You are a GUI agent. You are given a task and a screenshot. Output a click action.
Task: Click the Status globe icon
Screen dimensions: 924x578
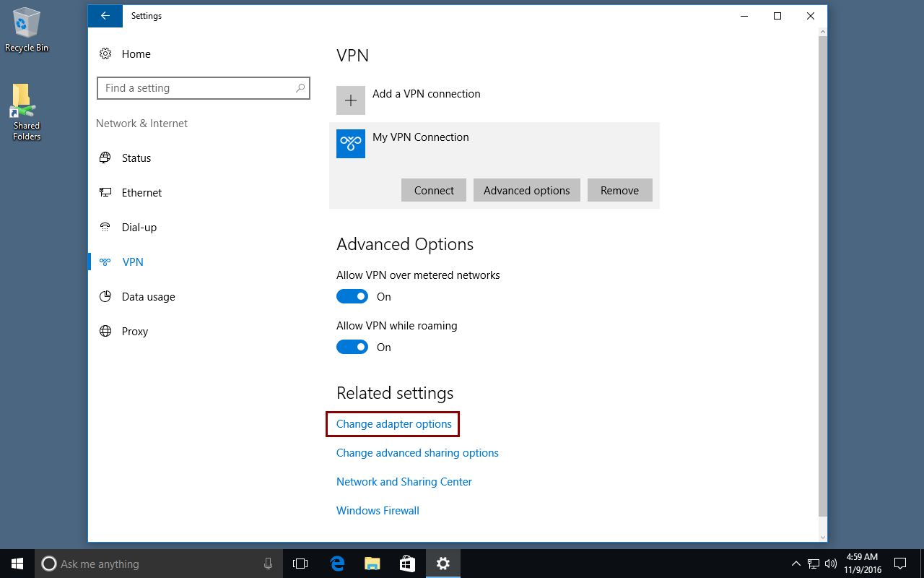coord(105,158)
